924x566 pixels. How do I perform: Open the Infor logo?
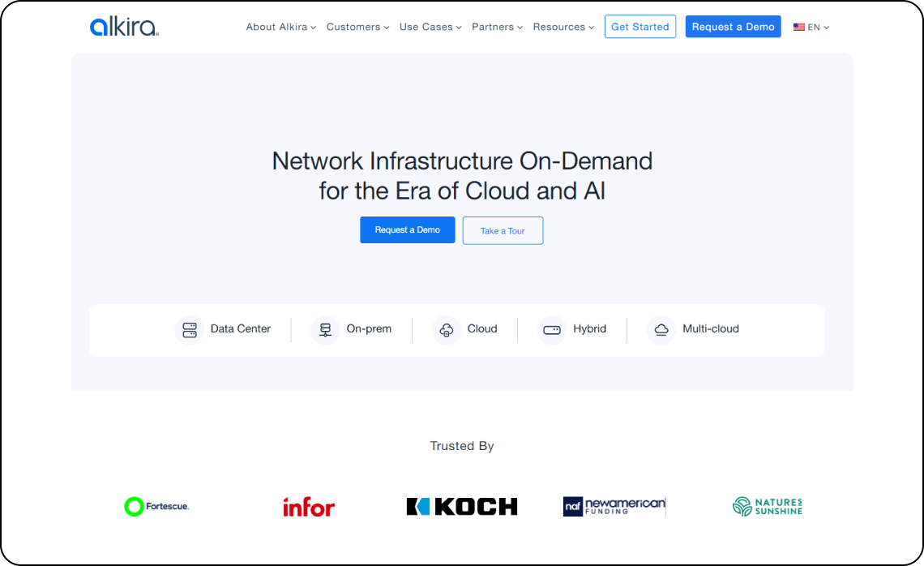309,507
